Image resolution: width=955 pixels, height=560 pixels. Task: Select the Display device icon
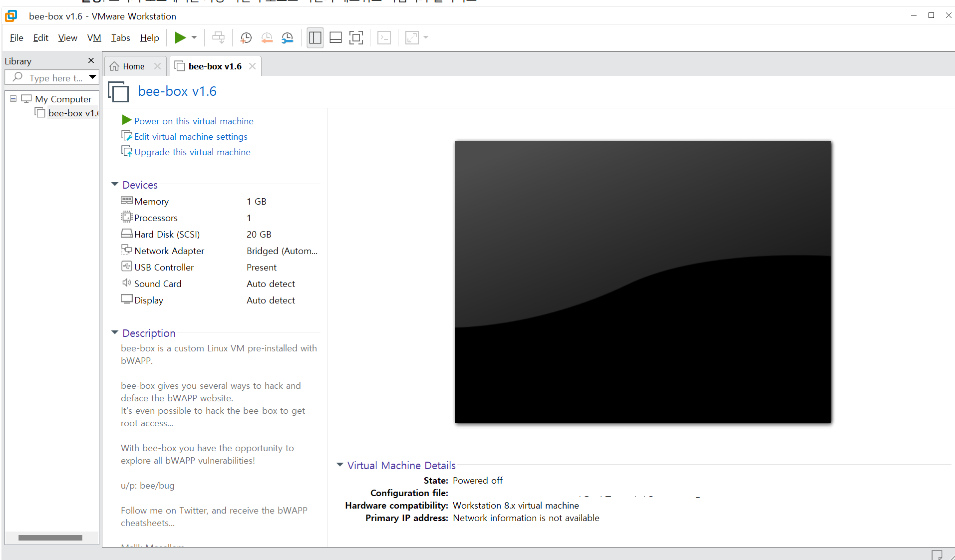[x=127, y=299]
